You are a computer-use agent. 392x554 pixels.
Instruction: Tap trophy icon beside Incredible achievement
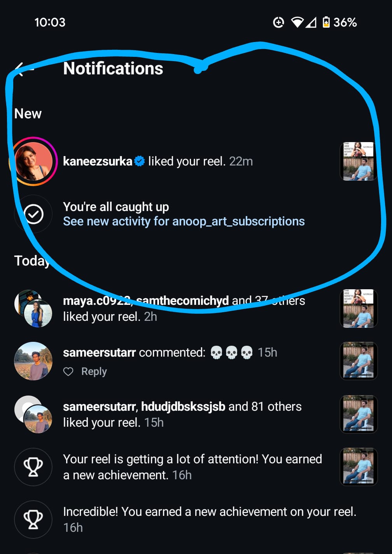pyautogui.click(x=33, y=519)
